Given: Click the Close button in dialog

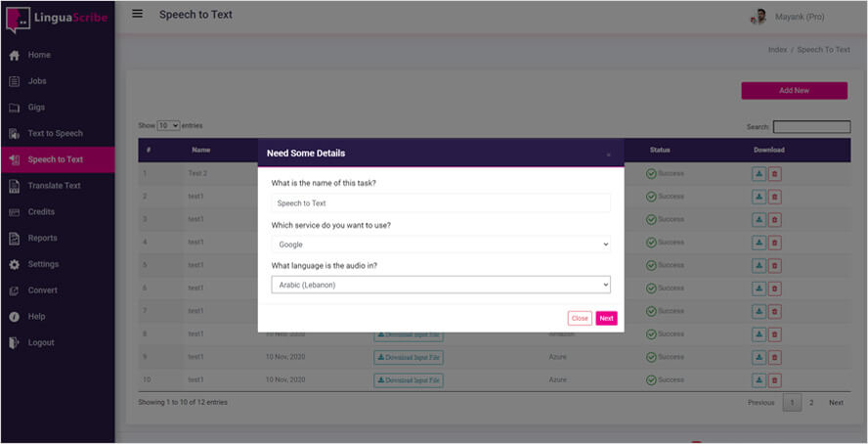Looking at the screenshot, I should pyautogui.click(x=580, y=318).
